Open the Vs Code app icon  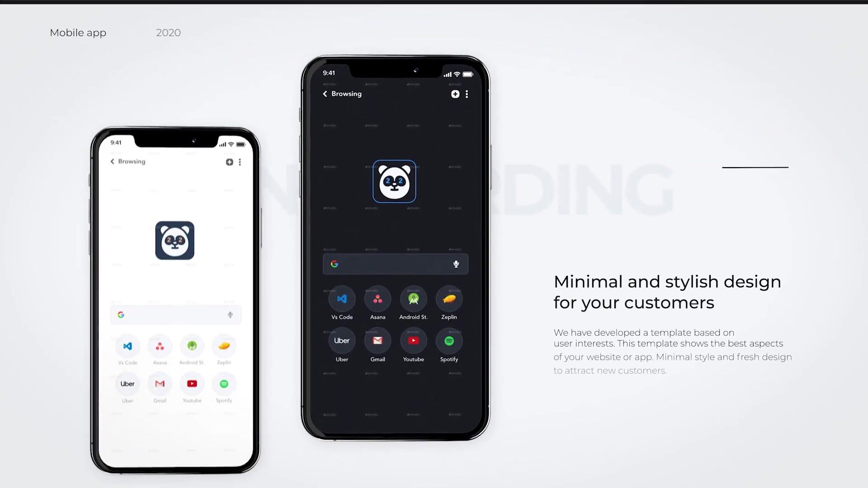342,298
